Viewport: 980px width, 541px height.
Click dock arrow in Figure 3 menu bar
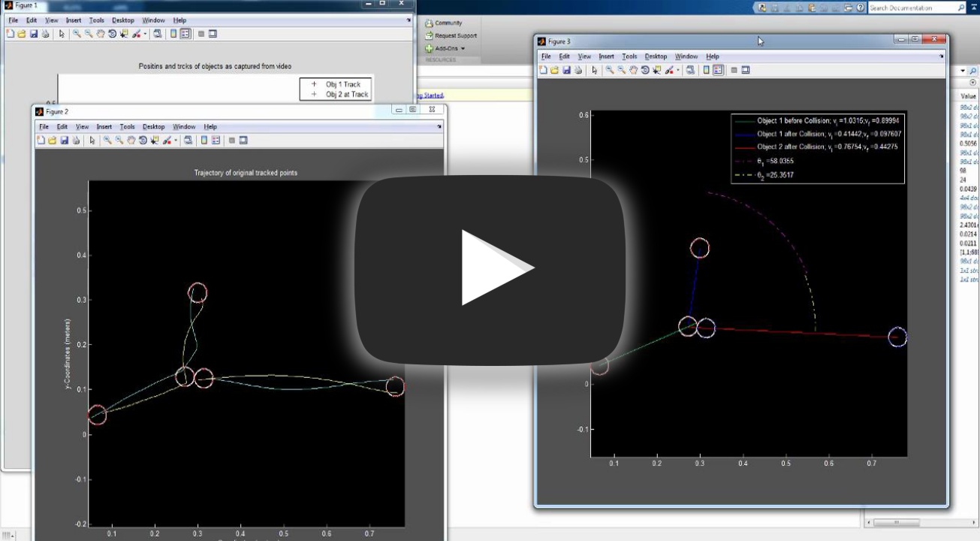click(x=942, y=56)
